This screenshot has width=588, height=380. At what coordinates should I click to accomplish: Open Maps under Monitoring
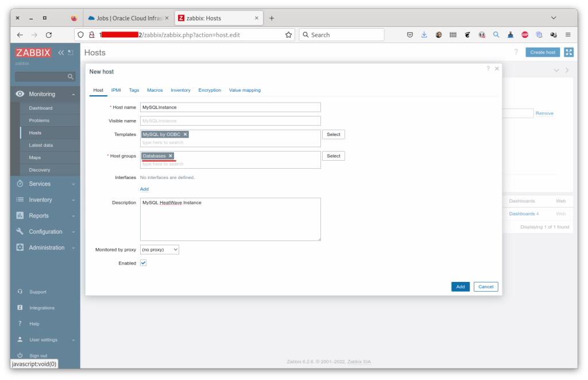34,157
